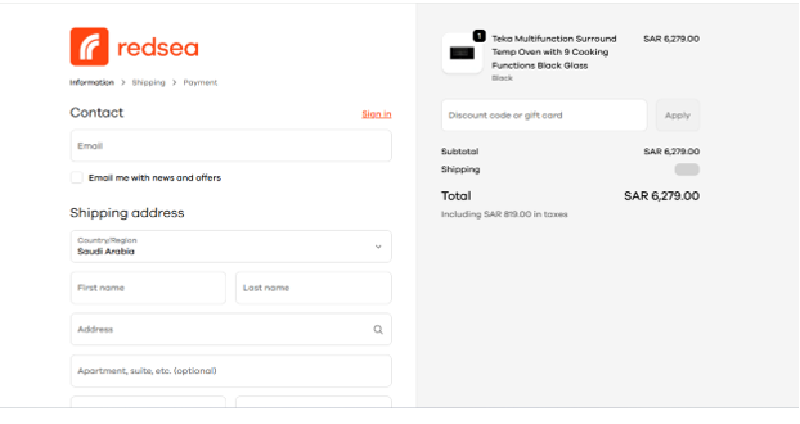Open the Country/Region dropdown
The image size is (800, 424).
coord(230,246)
